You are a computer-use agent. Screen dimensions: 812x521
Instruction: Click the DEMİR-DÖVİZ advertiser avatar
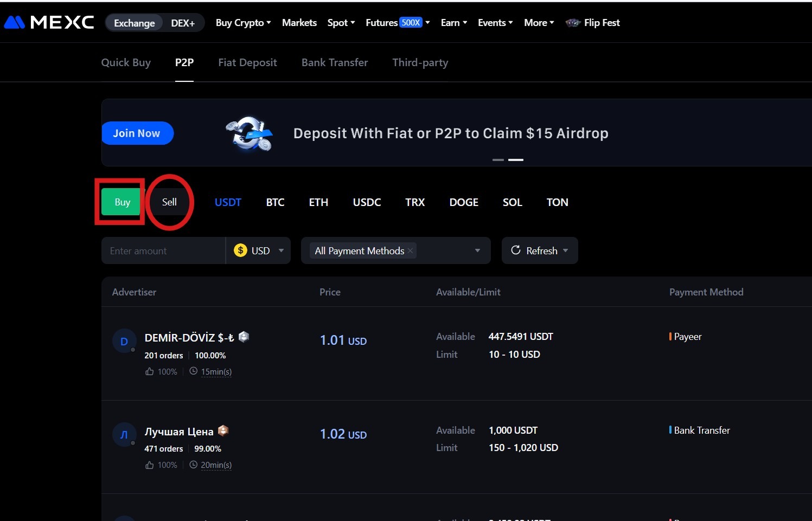[x=124, y=342]
